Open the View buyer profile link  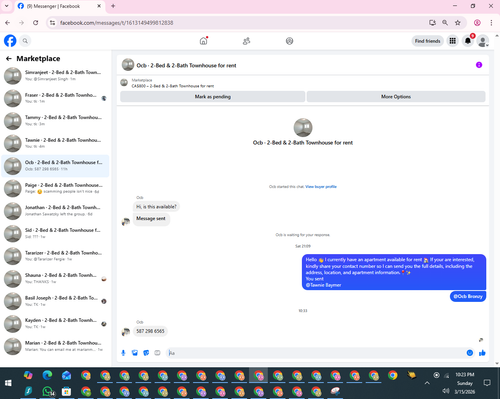coord(321,187)
